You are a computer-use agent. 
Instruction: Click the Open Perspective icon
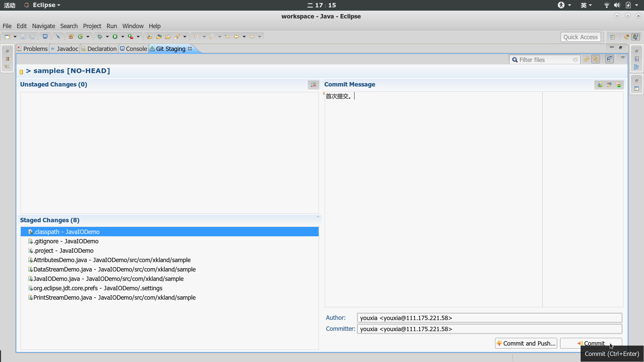[613, 37]
